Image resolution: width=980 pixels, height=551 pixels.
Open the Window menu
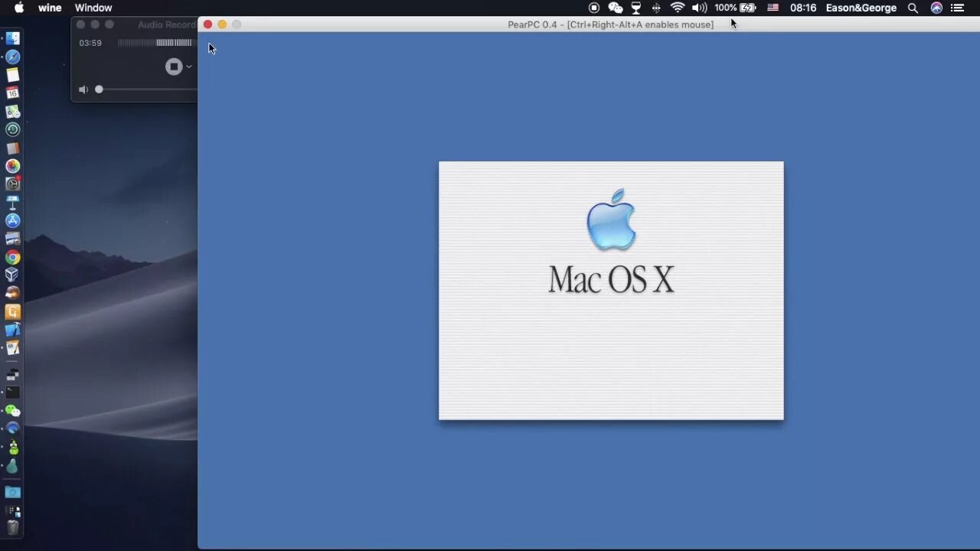click(x=93, y=8)
